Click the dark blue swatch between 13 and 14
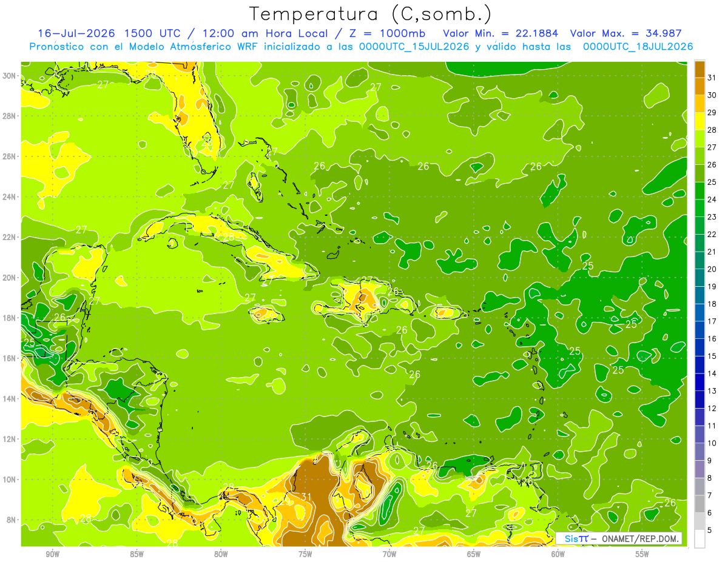 [700, 382]
